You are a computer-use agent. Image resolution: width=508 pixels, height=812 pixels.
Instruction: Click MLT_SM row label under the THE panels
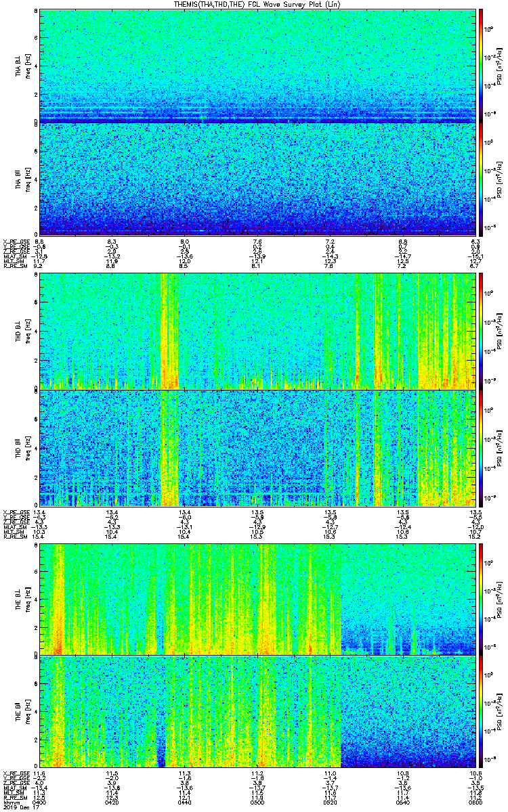pos(12,793)
